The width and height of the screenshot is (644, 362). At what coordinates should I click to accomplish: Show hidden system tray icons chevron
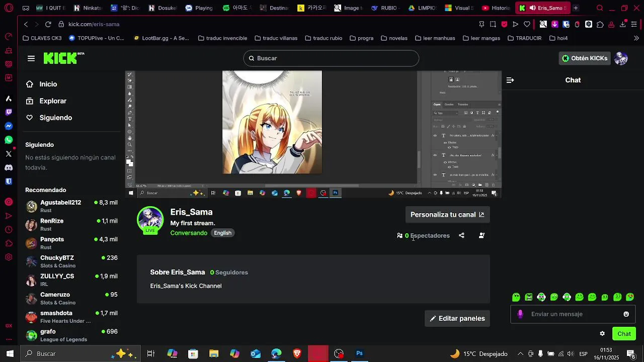(x=520, y=353)
